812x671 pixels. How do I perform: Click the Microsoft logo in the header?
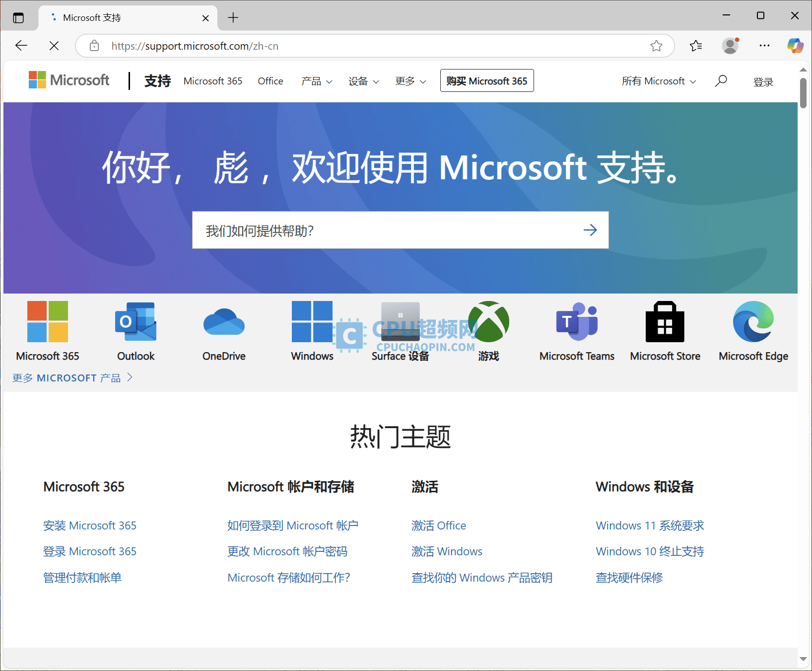(x=68, y=80)
